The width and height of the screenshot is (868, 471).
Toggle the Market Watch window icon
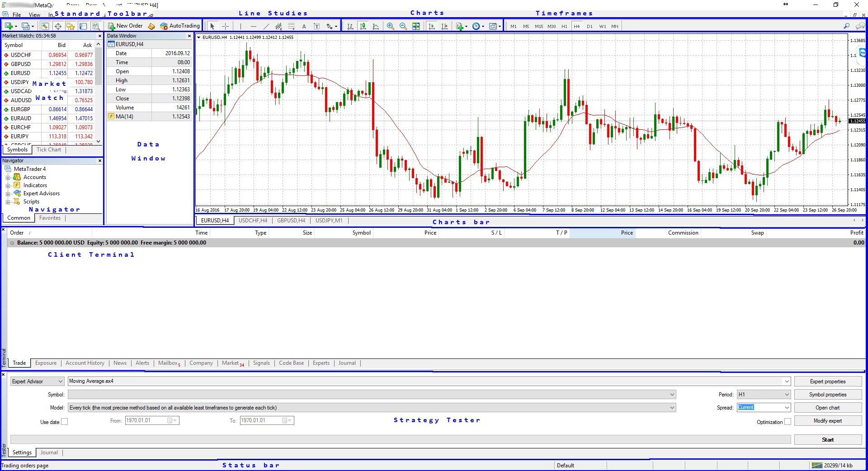coord(45,26)
